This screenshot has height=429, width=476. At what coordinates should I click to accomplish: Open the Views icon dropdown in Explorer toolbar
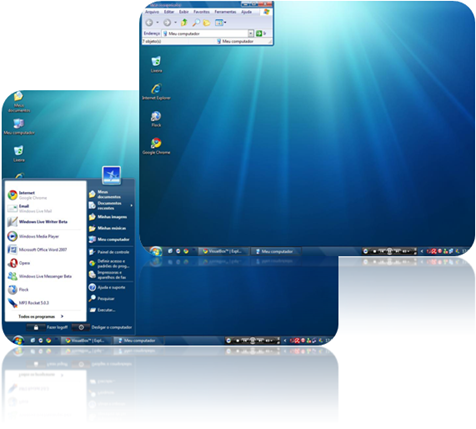[219, 23]
